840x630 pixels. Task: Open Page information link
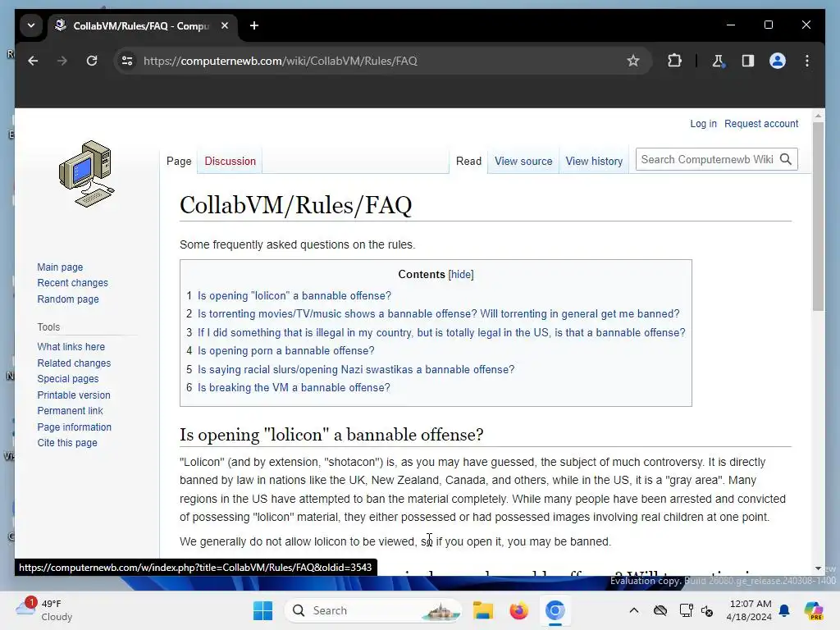click(74, 427)
